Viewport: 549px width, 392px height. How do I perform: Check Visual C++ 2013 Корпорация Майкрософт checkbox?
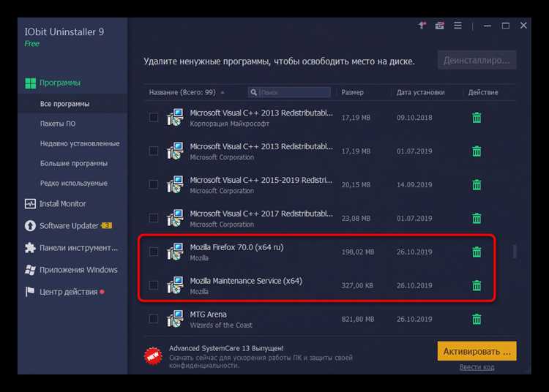tap(154, 118)
